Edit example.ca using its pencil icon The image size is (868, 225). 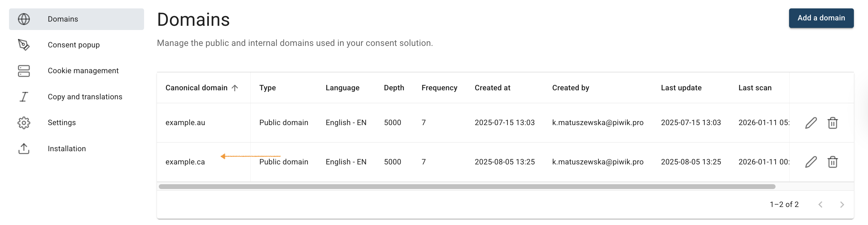pyautogui.click(x=810, y=162)
